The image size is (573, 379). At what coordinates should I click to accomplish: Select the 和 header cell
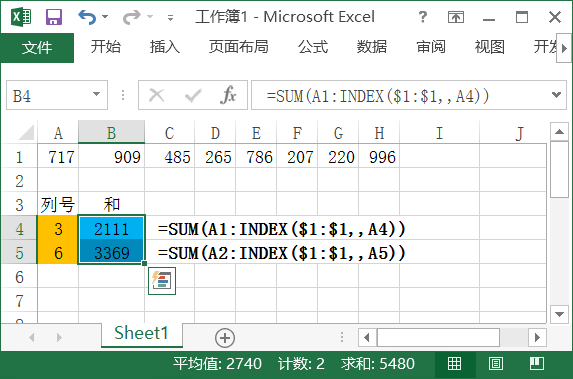[x=111, y=204]
